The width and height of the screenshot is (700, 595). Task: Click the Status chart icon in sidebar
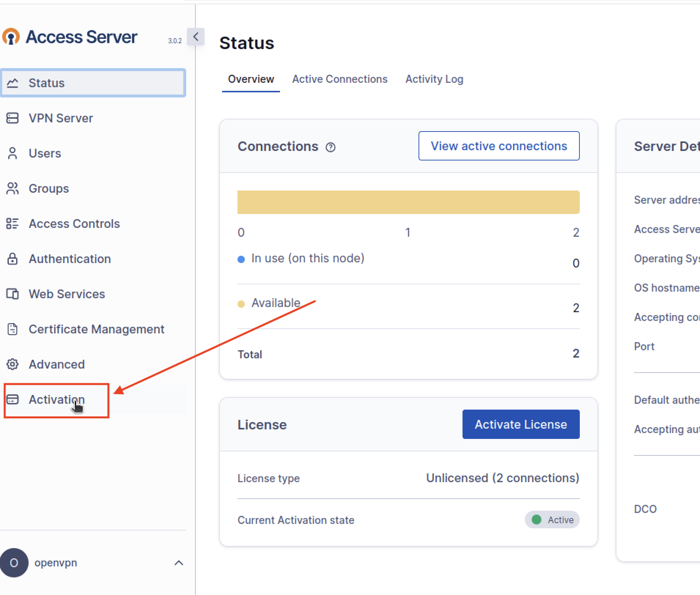(12, 83)
